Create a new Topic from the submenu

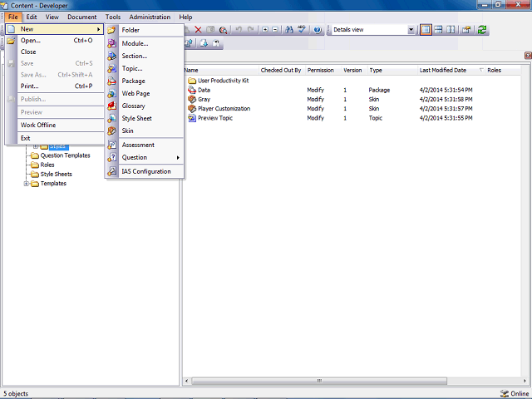click(145, 68)
